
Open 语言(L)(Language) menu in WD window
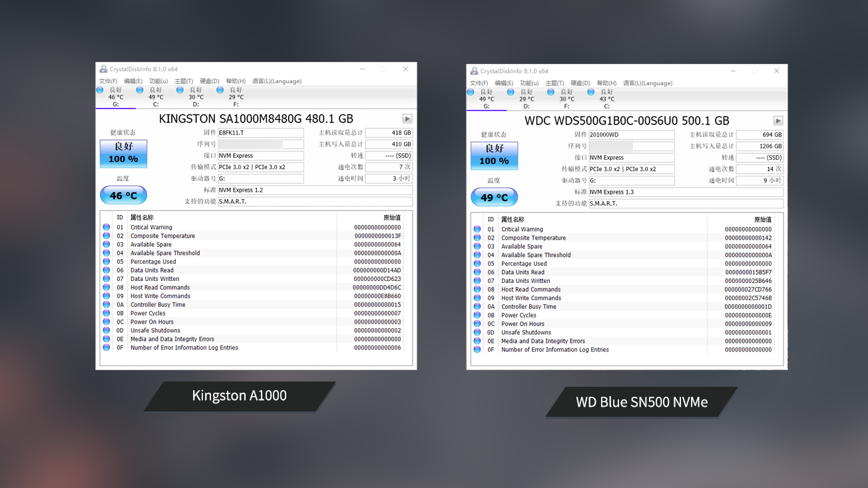pyautogui.click(x=648, y=83)
